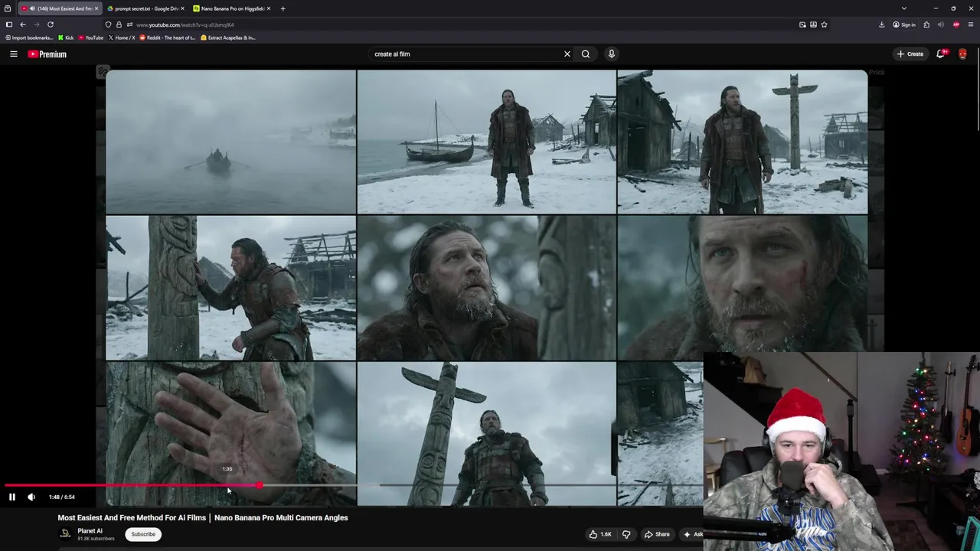
Task: Open the YouTube guide hamburger menu
Action: (13, 54)
